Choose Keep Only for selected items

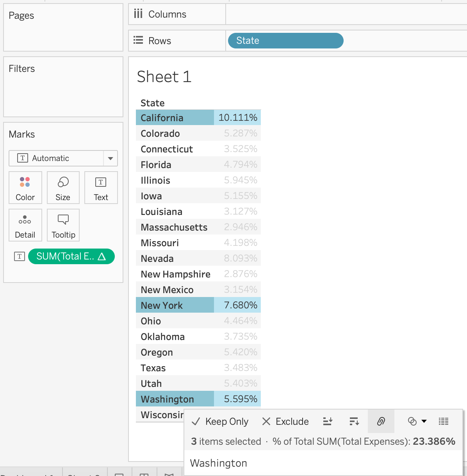[x=220, y=421]
